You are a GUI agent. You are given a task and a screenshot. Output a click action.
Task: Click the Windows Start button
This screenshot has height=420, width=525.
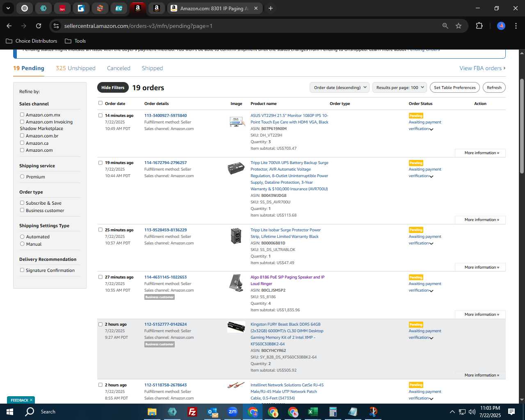click(x=10, y=412)
